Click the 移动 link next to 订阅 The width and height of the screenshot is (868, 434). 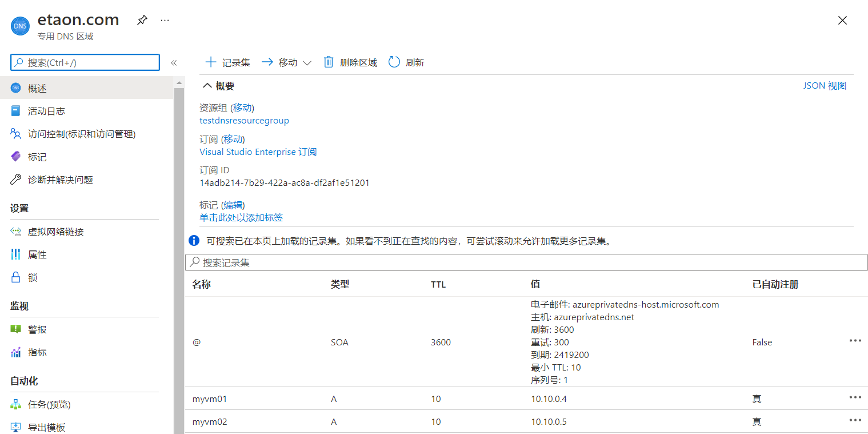point(233,139)
